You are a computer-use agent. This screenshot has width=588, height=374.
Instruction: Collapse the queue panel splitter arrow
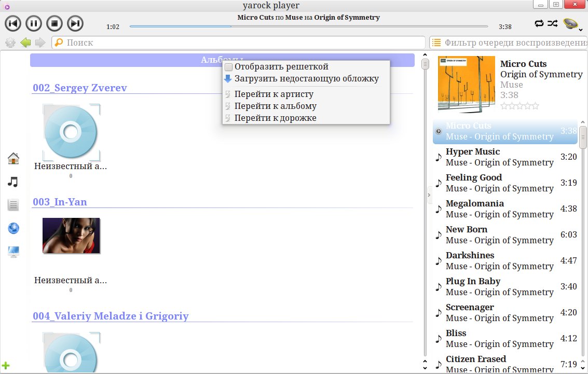(429, 195)
